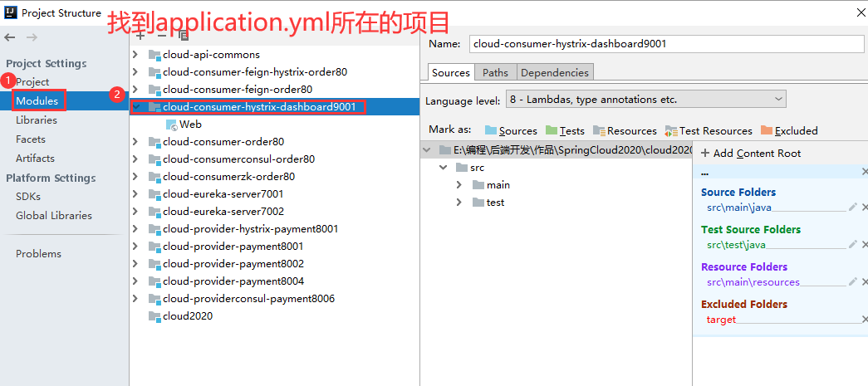Image resolution: width=868 pixels, height=386 pixels.
Task: Click the minus remove-module toolbar icon
Action: (162, 37)
